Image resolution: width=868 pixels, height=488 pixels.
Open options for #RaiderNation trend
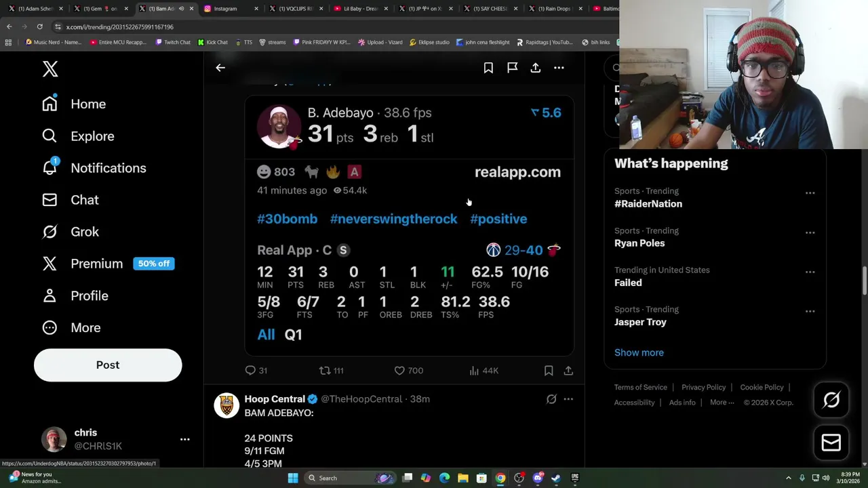810,193
